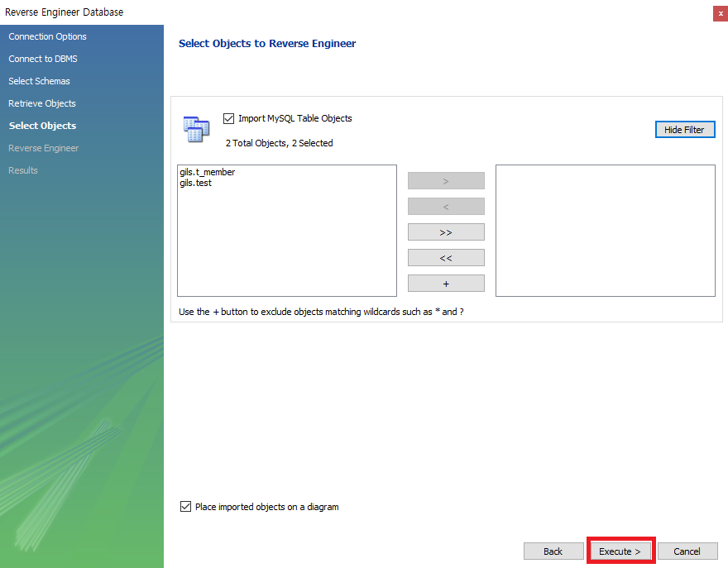Click the Hide Filter button
The height and width of the screenshot is (568, 728).
point(685,130)
